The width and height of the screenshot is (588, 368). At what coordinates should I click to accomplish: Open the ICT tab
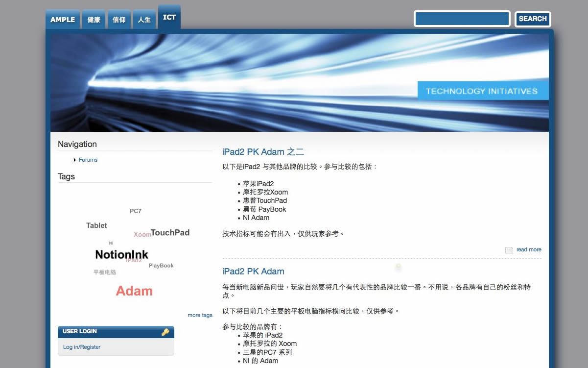point(169,18)
